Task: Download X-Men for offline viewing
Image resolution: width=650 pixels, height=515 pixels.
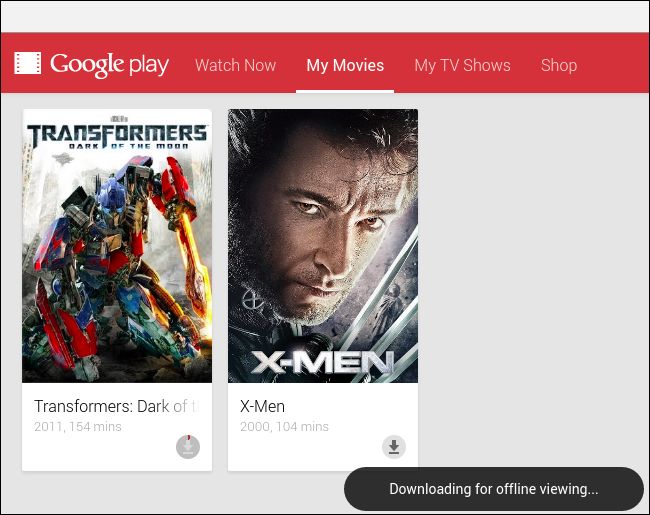Action: 394,447
